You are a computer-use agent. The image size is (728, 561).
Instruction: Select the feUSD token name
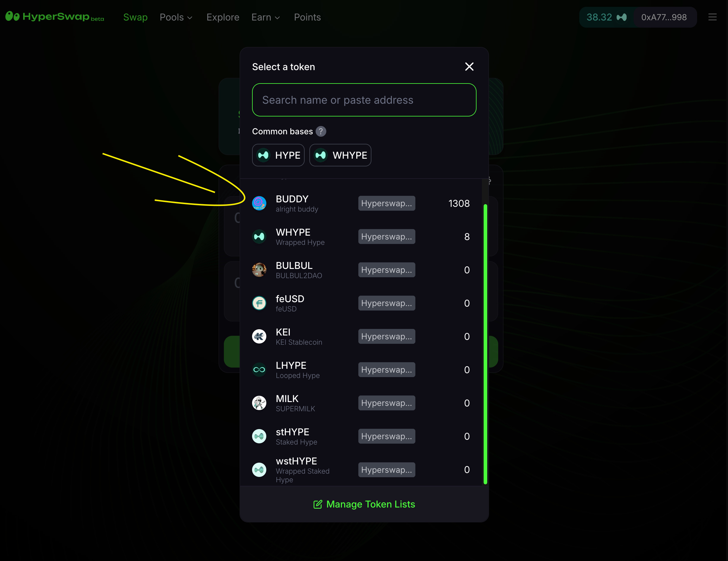coord(290,299)
